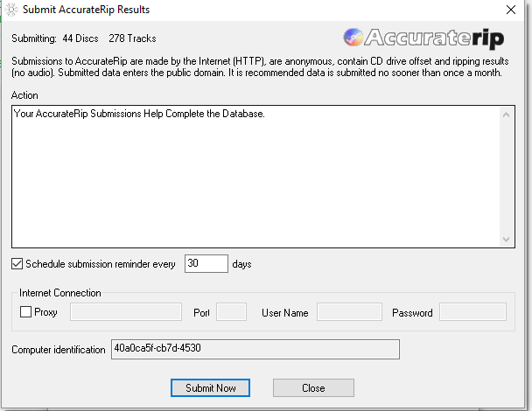The image size is (532, 411).
Task: Click the Proxy address text field
Action: (x=125, y=312)
